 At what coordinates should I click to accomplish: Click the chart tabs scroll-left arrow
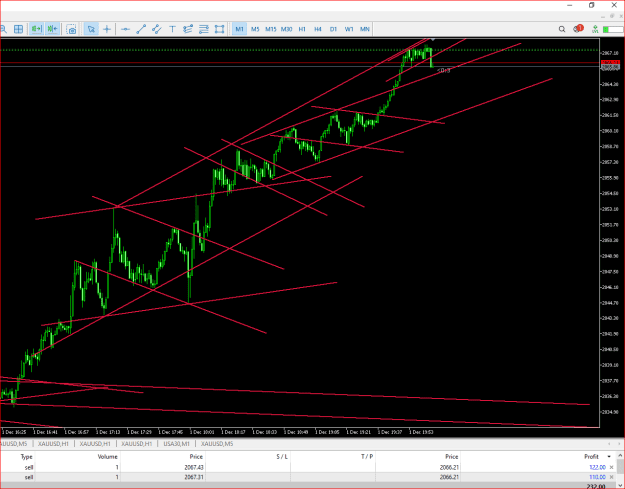609,444
